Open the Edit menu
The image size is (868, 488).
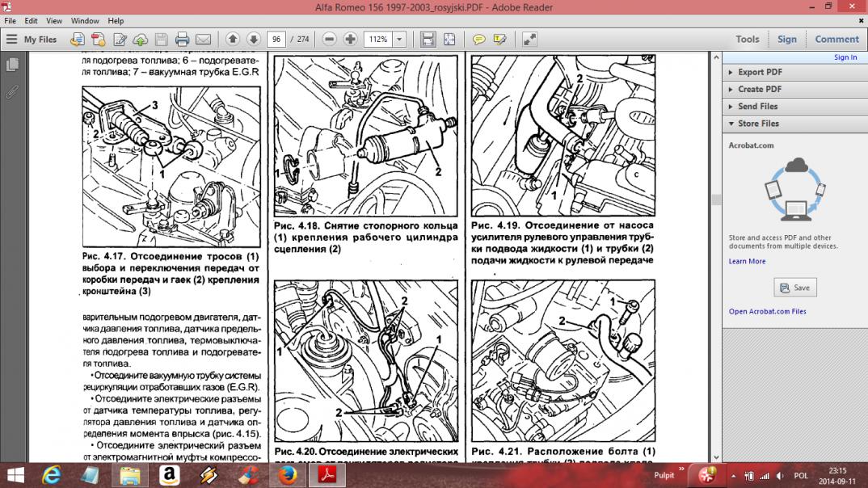click(x=31, y=20)
